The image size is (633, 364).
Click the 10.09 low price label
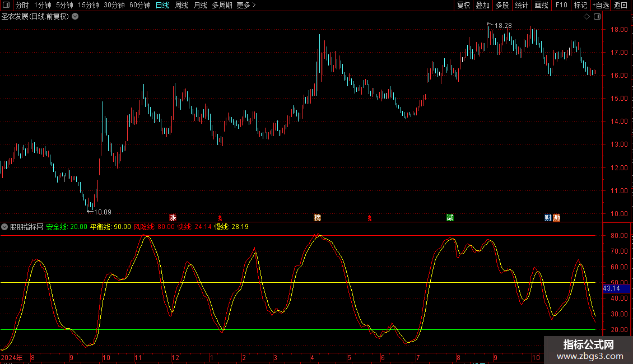pos(103,212)
